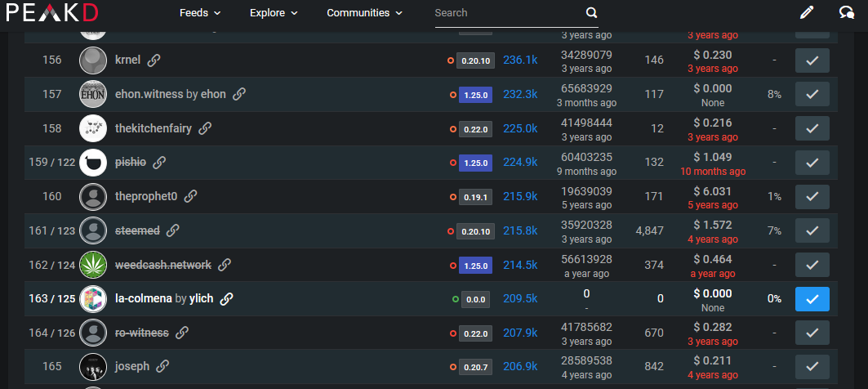Click joseph's 206.9k votes value
This screenshot has height=389, width=868.
[x=520, y=367]
